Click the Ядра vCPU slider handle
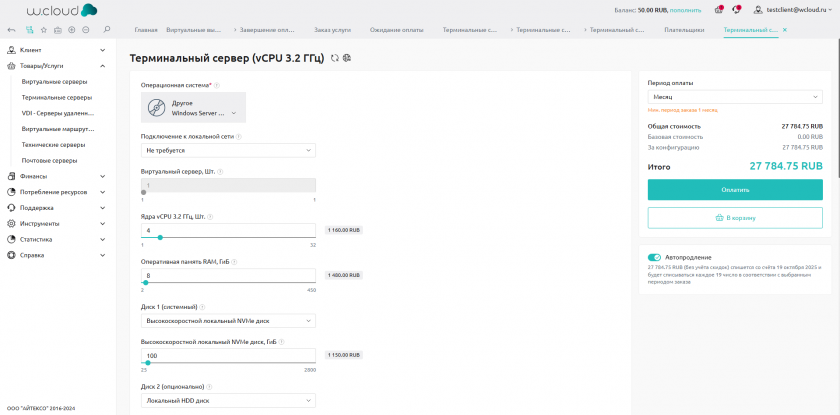The image size is (840, 415). point(160,238)
